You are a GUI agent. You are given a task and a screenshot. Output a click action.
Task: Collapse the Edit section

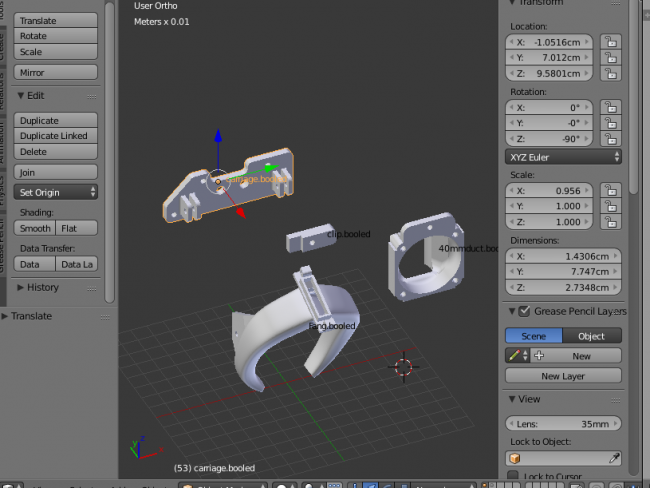[22, 95]
